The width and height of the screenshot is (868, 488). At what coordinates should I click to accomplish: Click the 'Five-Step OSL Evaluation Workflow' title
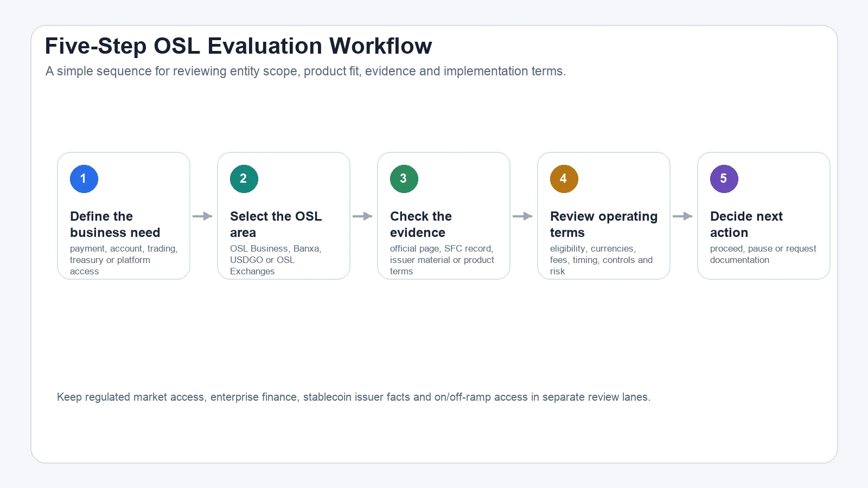coord(238,46)
